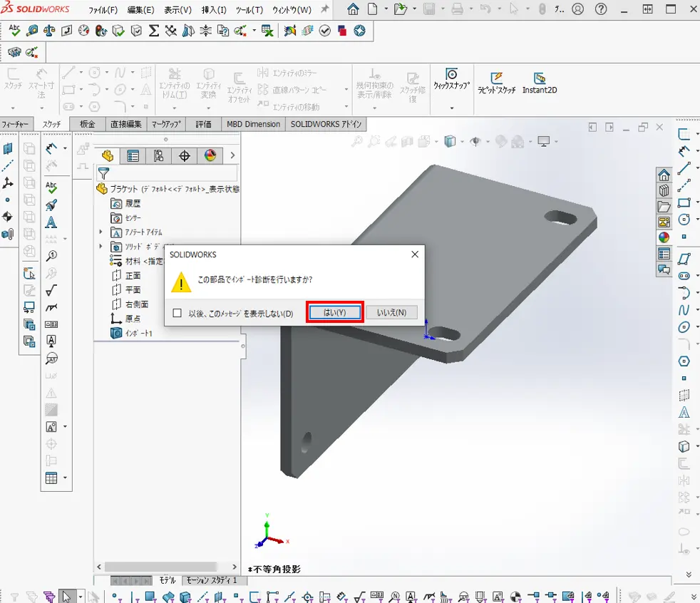Viewport: 700px width, 603px height.
Task: Select 正面 plane in the feature tree
Action: tap(133, 275)
